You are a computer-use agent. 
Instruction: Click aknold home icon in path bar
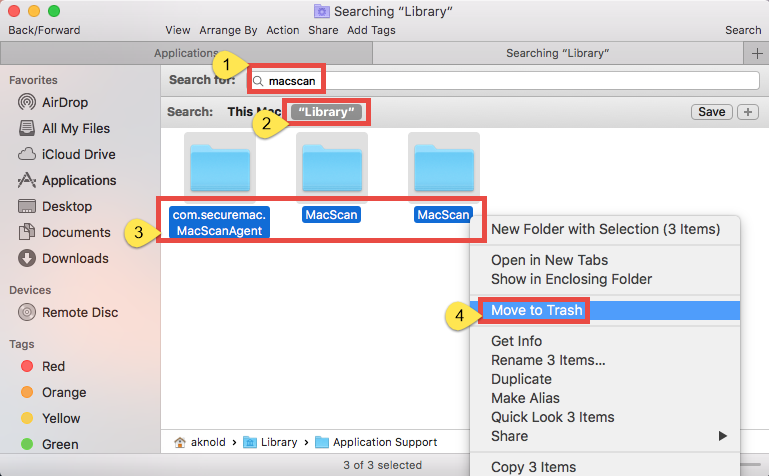pos(180,442)
